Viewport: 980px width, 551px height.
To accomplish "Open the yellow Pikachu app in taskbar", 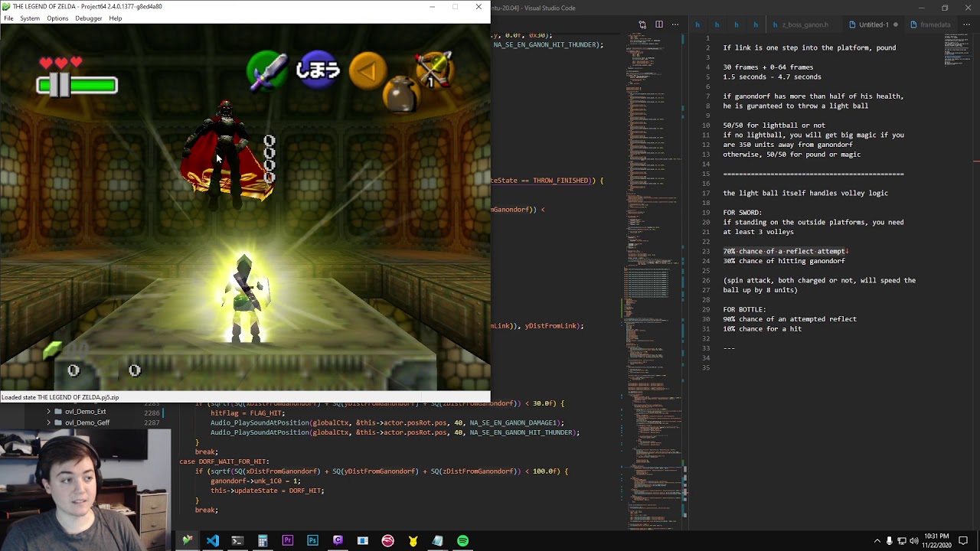I will pyautogui.click(x=413, y=541).
